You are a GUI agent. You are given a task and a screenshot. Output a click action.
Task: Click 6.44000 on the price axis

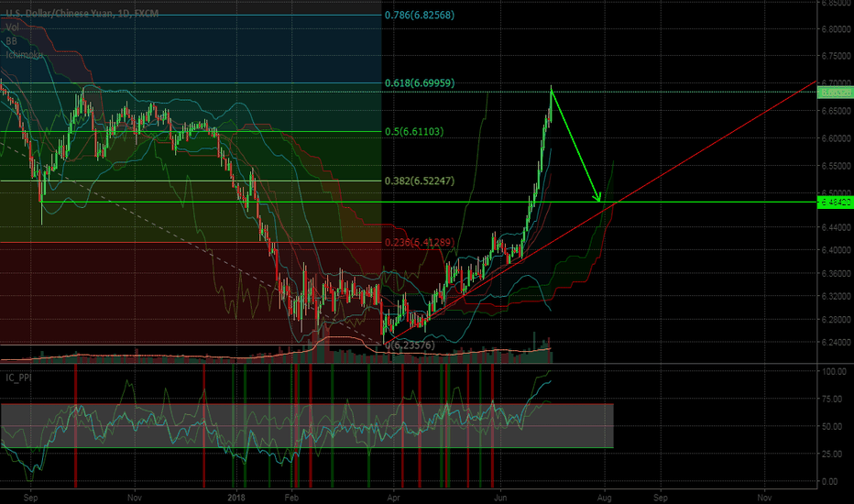pos(836,227)
